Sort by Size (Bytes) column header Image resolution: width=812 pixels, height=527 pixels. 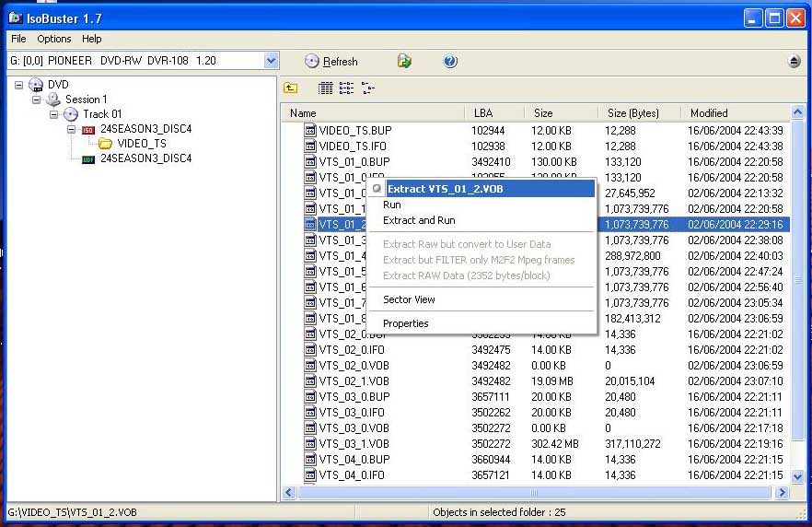(x=639, y=113)
